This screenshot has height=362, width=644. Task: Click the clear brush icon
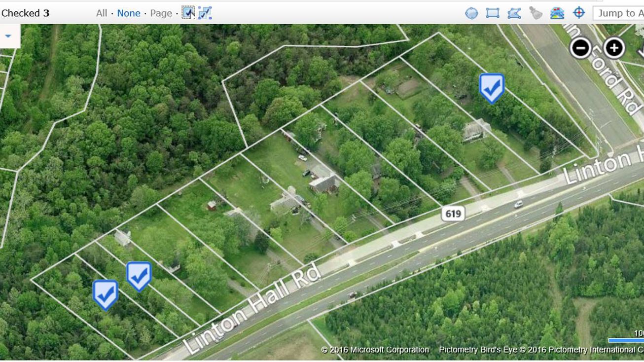[x=536, y=13]
